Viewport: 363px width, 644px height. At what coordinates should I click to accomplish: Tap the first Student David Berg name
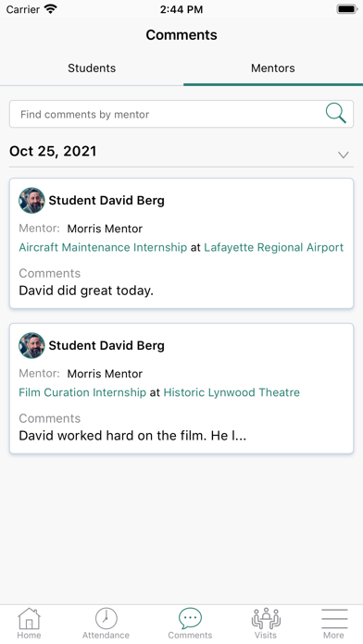(106, 201)
